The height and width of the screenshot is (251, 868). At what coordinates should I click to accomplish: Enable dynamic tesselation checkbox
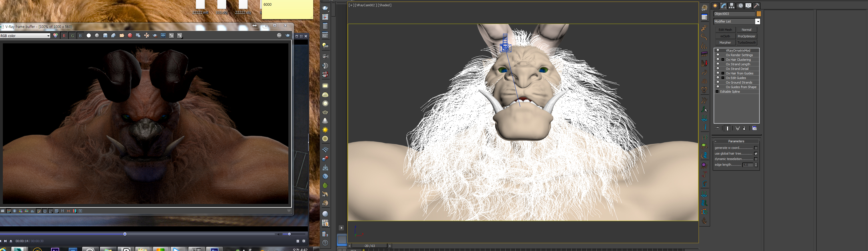(x=756, y=159)
